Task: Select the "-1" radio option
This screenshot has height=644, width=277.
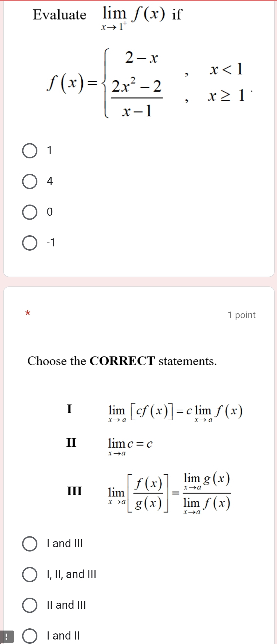Action: tap(30, 243)
